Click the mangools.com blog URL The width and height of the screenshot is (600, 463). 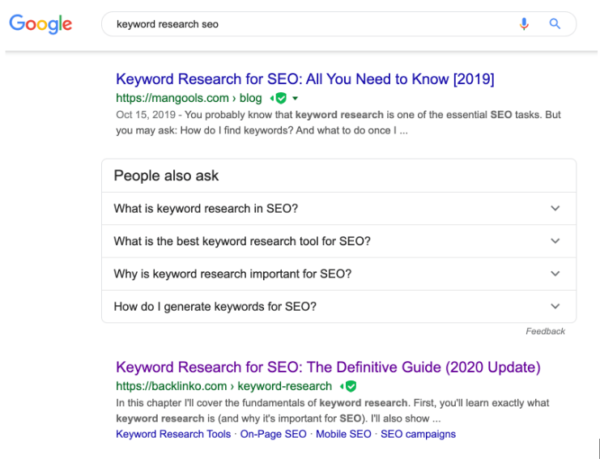(x=189, y=98)
